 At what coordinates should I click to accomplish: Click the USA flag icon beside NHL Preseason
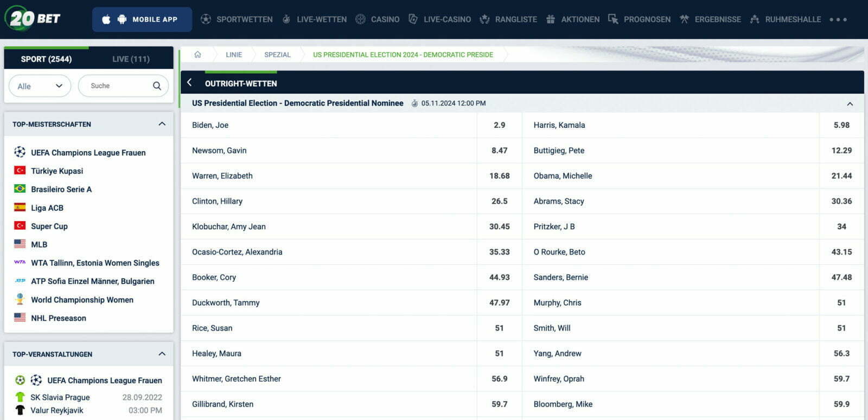pos(20,318)
